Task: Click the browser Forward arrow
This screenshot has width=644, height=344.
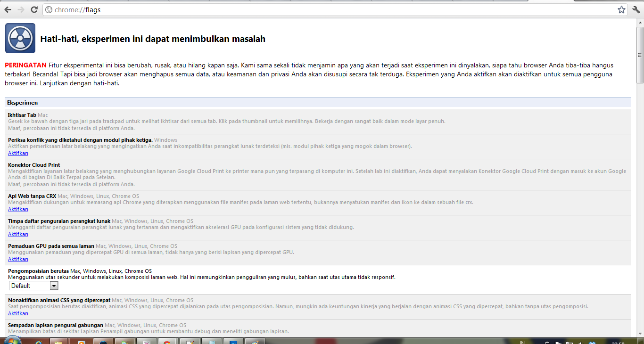Action: click(x=21, y=9)
